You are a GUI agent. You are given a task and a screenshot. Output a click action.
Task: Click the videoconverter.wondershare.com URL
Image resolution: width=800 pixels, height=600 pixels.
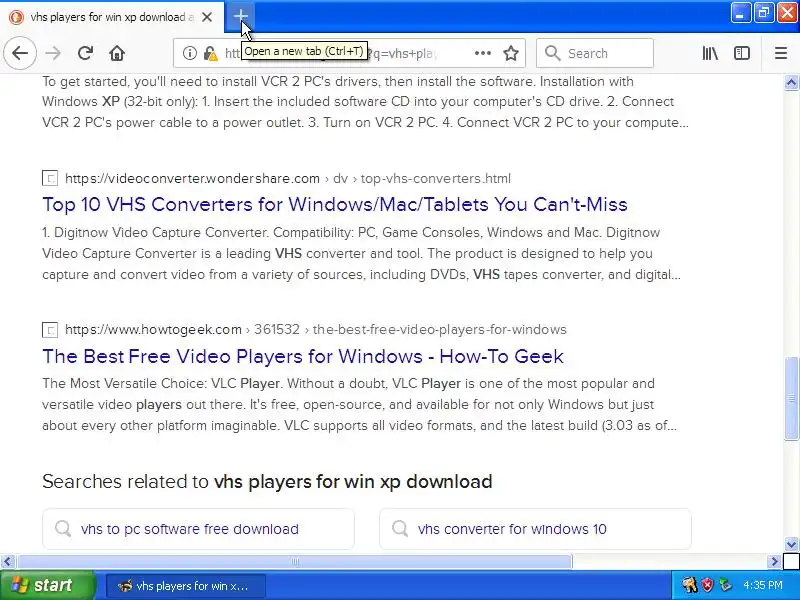click(192, 179)
